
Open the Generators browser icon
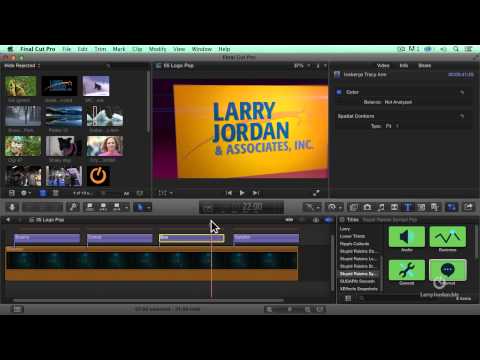(x=421, y=207)
